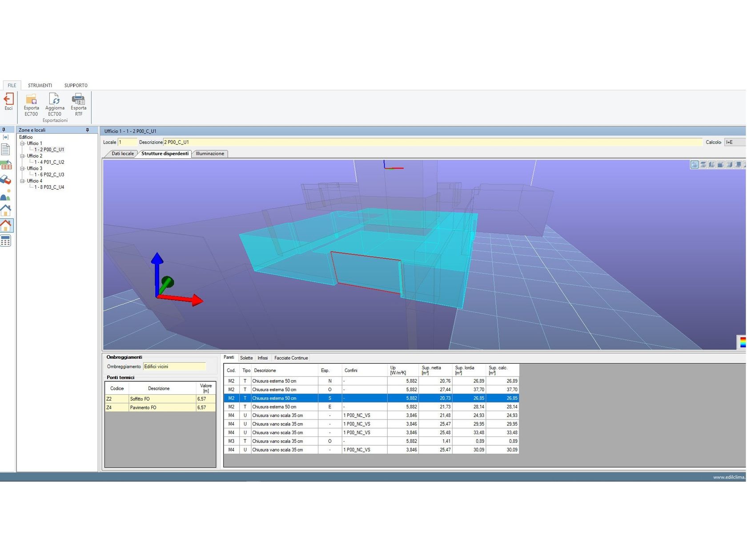The image size is (747, 560).
Task: Collapse the Ufficio 4 tree branch
Action: pos(22,181)
